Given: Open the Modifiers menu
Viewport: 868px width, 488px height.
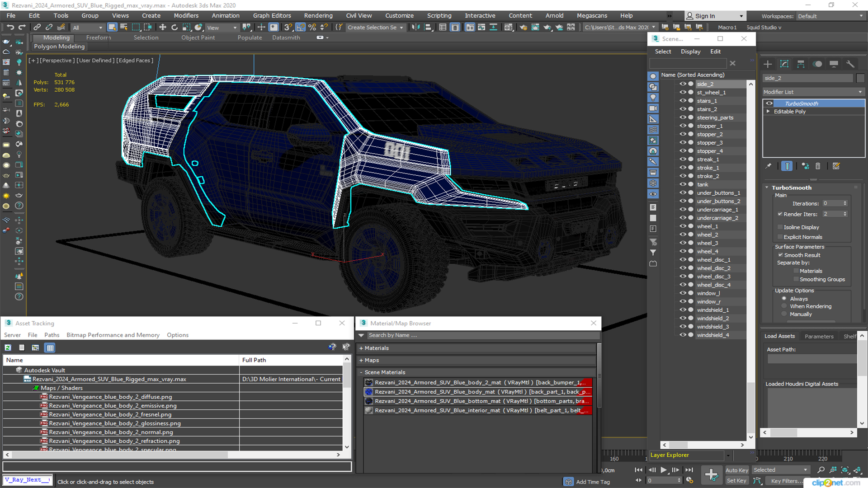Looking at the screenshot, I should pyautogui.click(x=186, y=15).
